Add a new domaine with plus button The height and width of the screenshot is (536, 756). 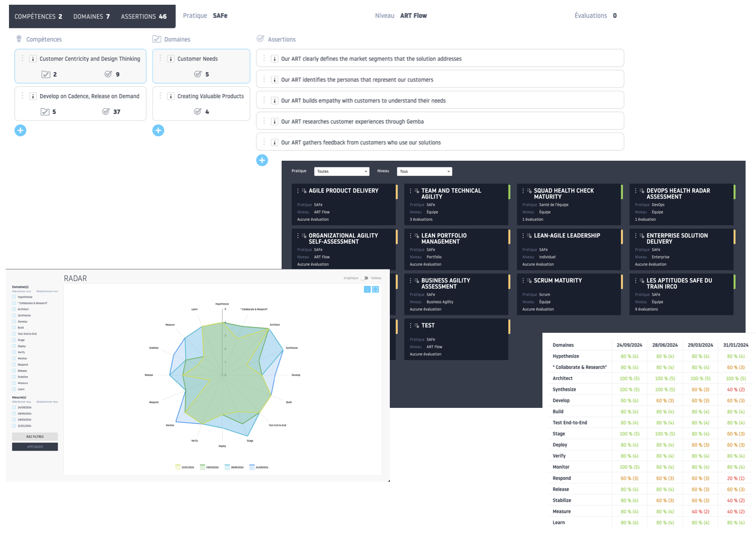158,130
